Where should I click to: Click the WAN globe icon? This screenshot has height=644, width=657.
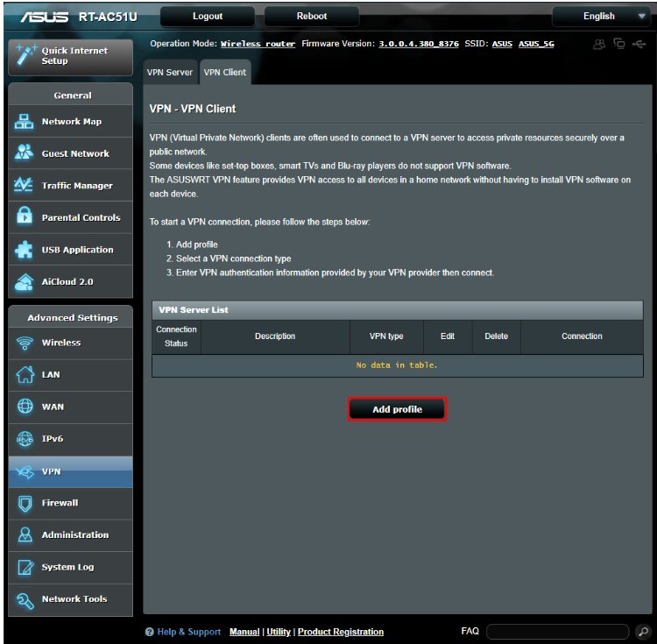pos(25,406)
